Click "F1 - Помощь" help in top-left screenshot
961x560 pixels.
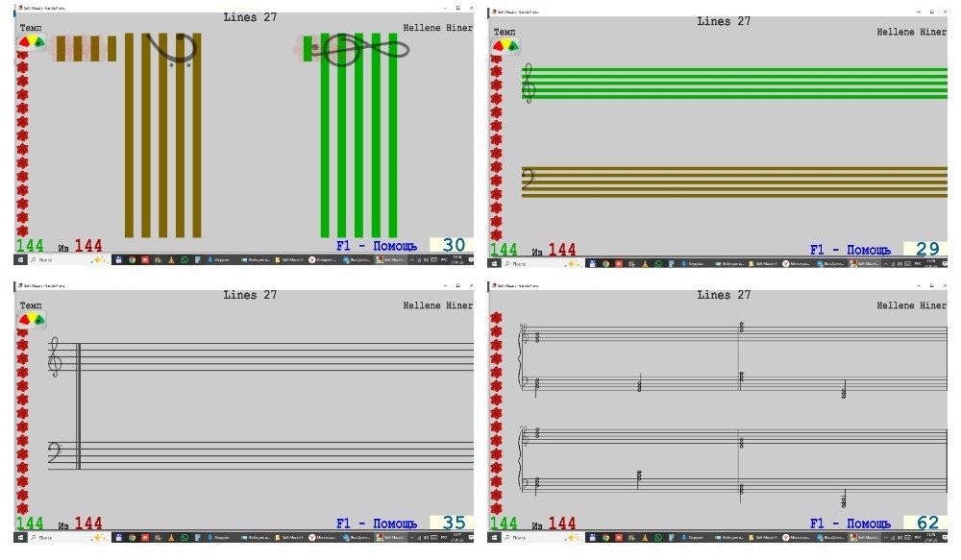(376, 246)
